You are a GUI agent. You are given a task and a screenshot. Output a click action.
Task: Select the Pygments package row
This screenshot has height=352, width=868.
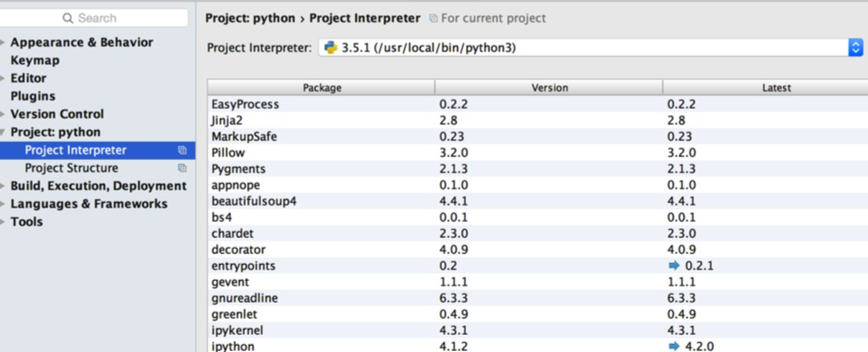538,169
